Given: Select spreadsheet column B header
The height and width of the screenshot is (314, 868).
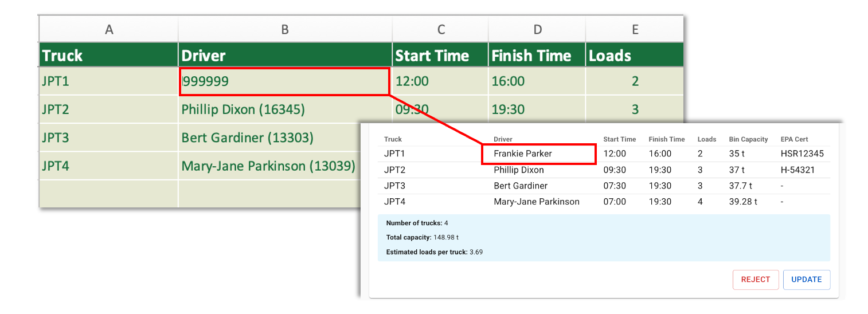Looking at the screenshot, I should (284, 30).
